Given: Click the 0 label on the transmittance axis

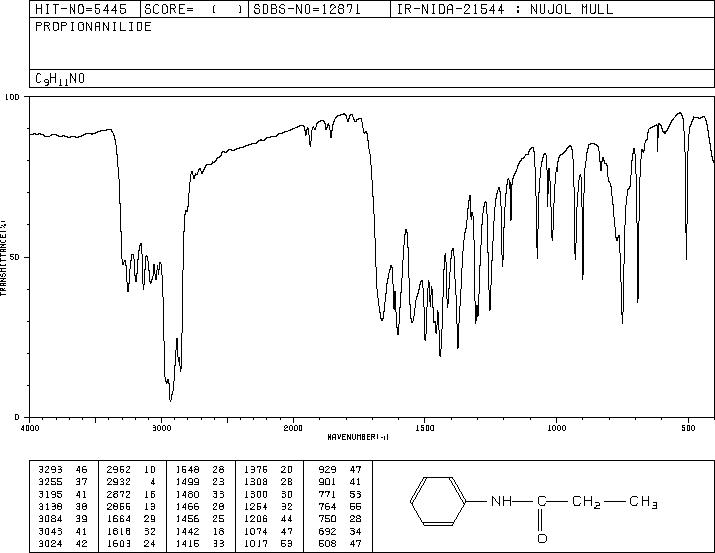Looking at the screenshot, I should point(17,417).
